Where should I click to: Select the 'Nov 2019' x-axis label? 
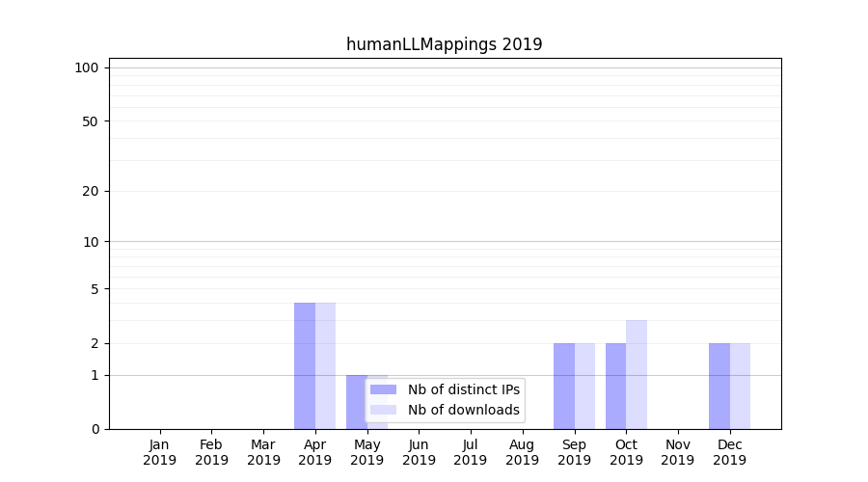(x=678, y=452)
